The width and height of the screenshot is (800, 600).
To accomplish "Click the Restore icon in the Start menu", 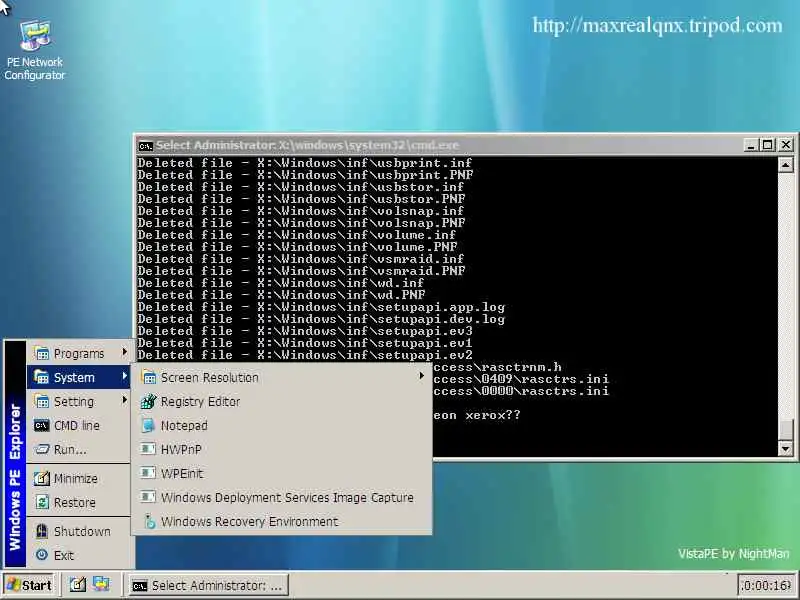I will tap(41, 503).
